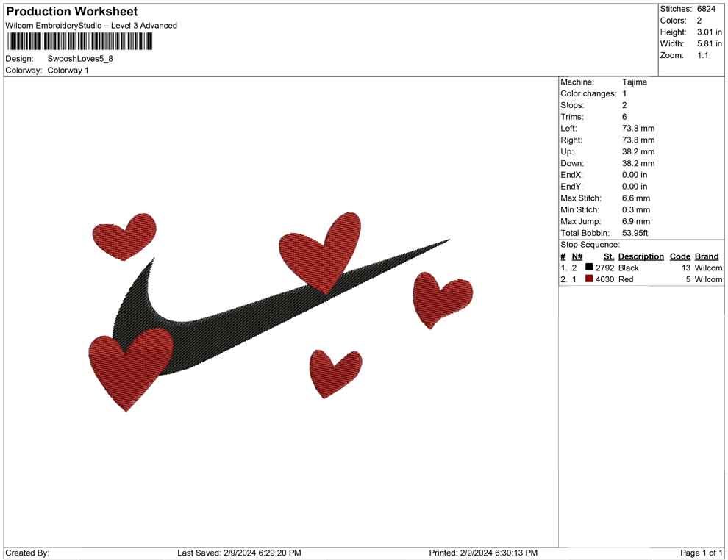The height and width of the screenshot is (560, 728).
Task: Click the 'Brand' column header
Action: pyautogui.click(x=707, y=256)
